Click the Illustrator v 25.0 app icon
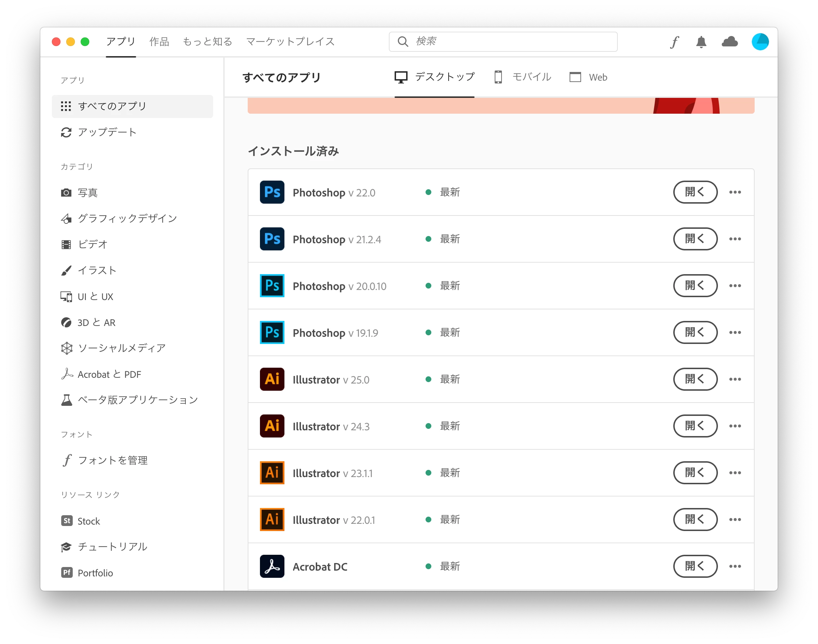Image resolution: width=818 pixels, height=644 pixels. 272,379
